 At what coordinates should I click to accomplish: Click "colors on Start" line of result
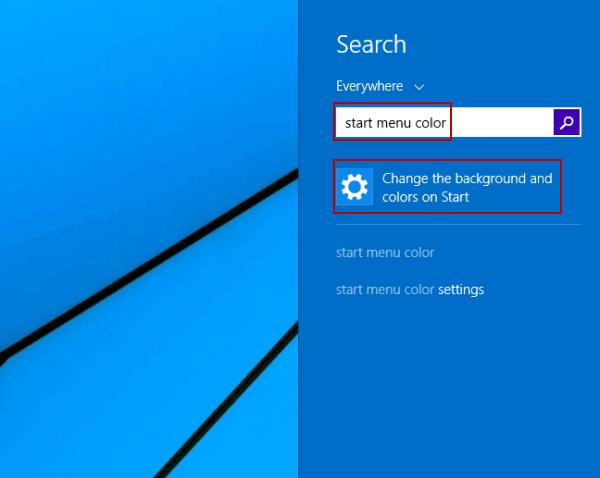426,197
